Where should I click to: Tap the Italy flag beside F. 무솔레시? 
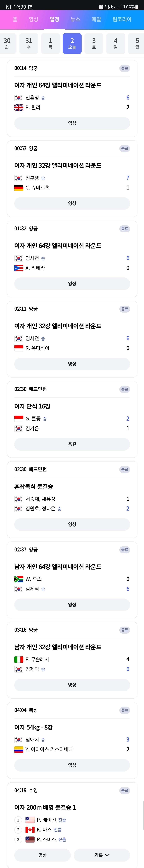(x=19, y=659)
